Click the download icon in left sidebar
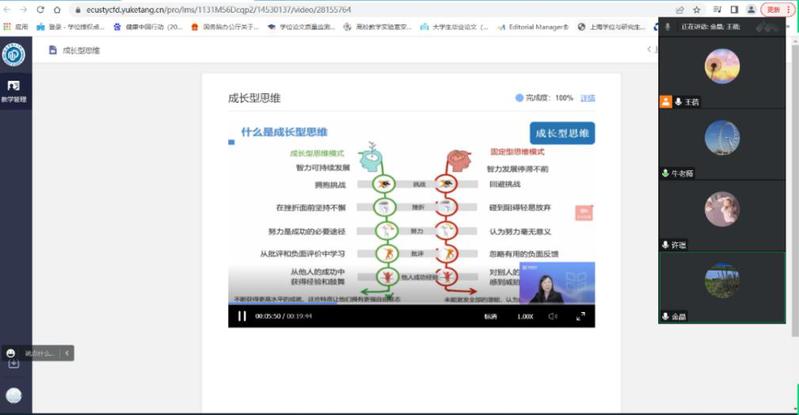Viewport: 799px width, 415px height. click(x=14, y=363)
